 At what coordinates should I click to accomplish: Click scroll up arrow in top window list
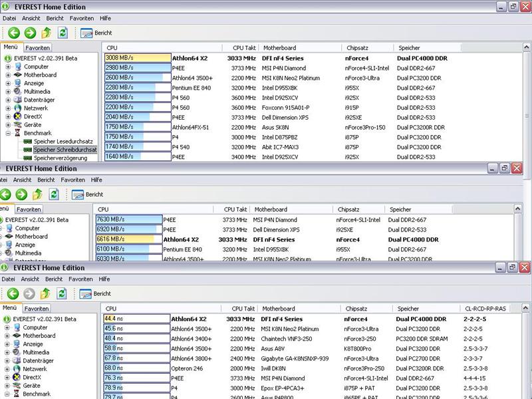[527, 47]
